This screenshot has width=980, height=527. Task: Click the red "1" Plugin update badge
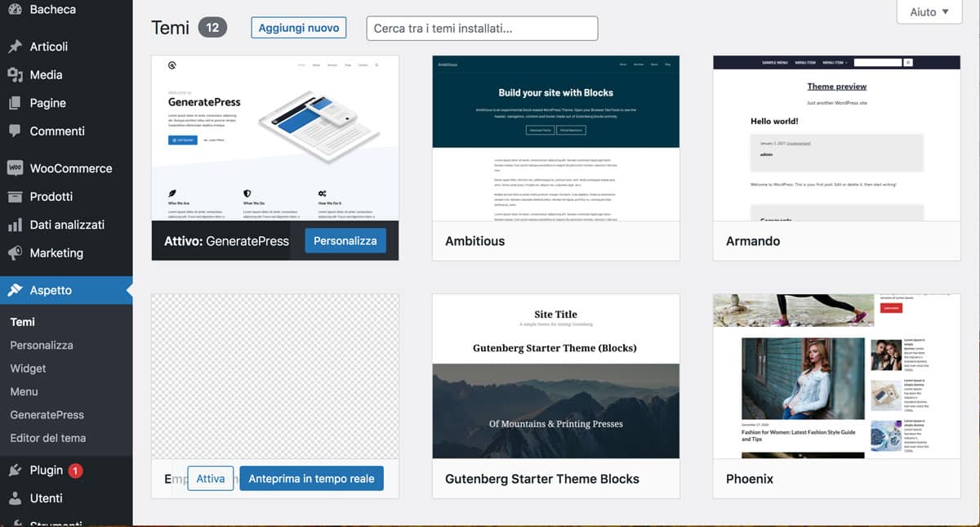(75, 471)
